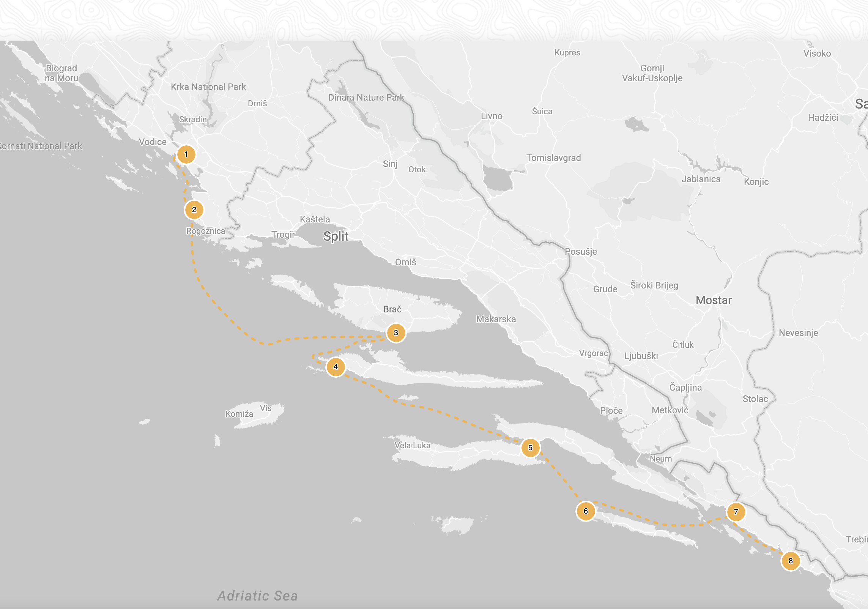Click the Kornati National Park label

point(41,146)
